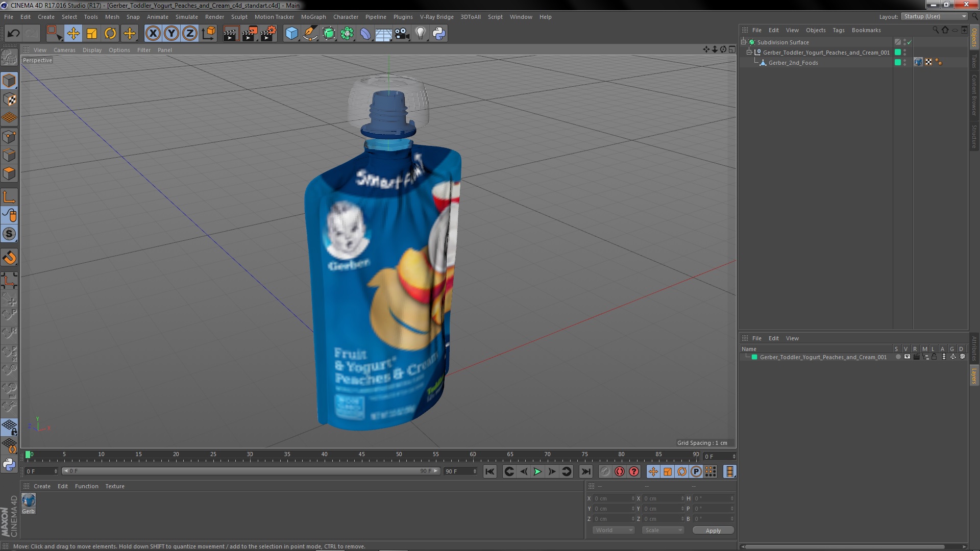980x551 pixels.
Task: Switch to Polygons mode in left palette
Action: click(x=9, y=173)
